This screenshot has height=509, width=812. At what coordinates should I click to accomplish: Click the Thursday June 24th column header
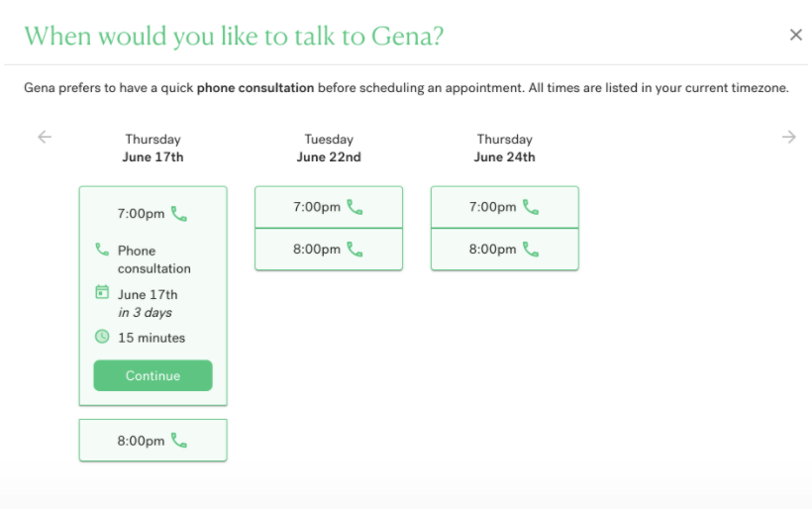(x=504, y=149)
